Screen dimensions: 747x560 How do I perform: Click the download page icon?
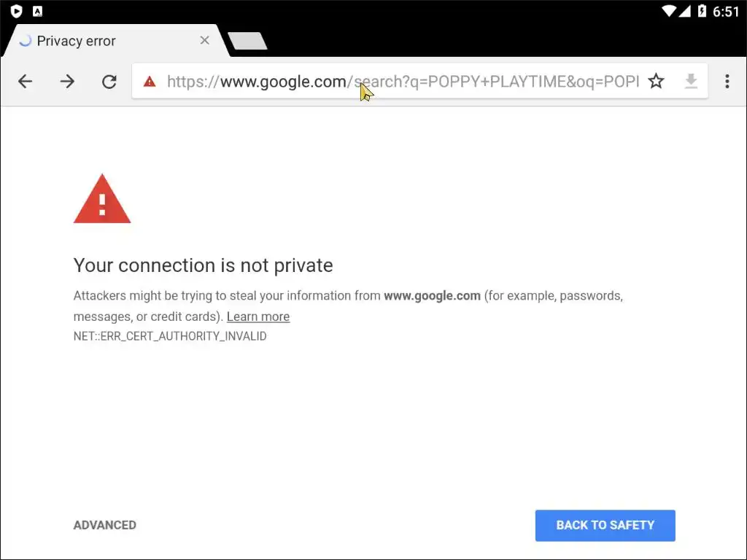691,82
